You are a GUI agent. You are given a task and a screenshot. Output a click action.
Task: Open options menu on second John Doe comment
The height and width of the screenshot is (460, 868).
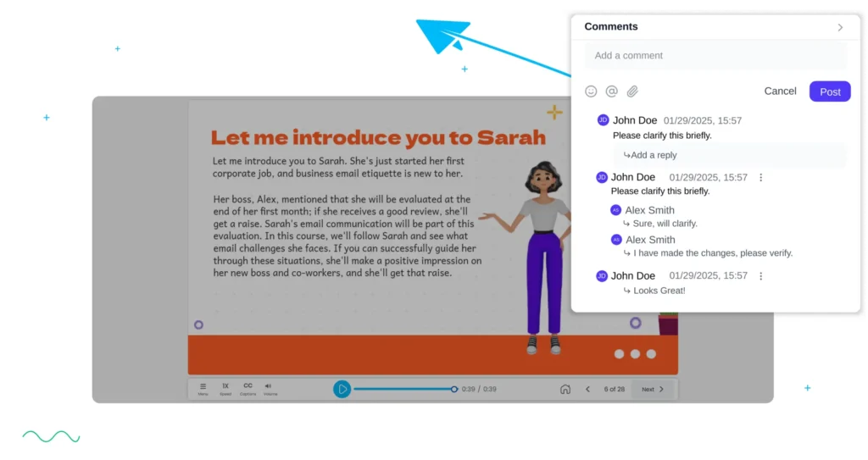[760, 178]
